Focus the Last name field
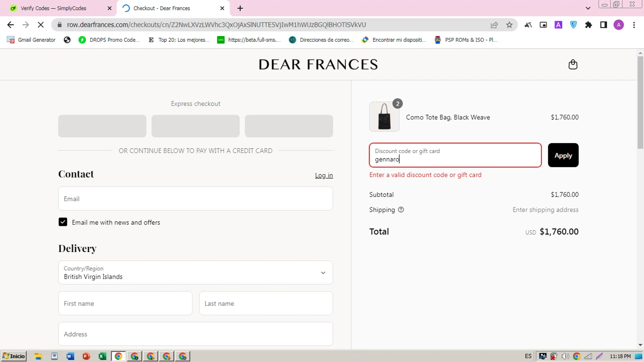Screen dimensions: 644x362 point(266,303)
